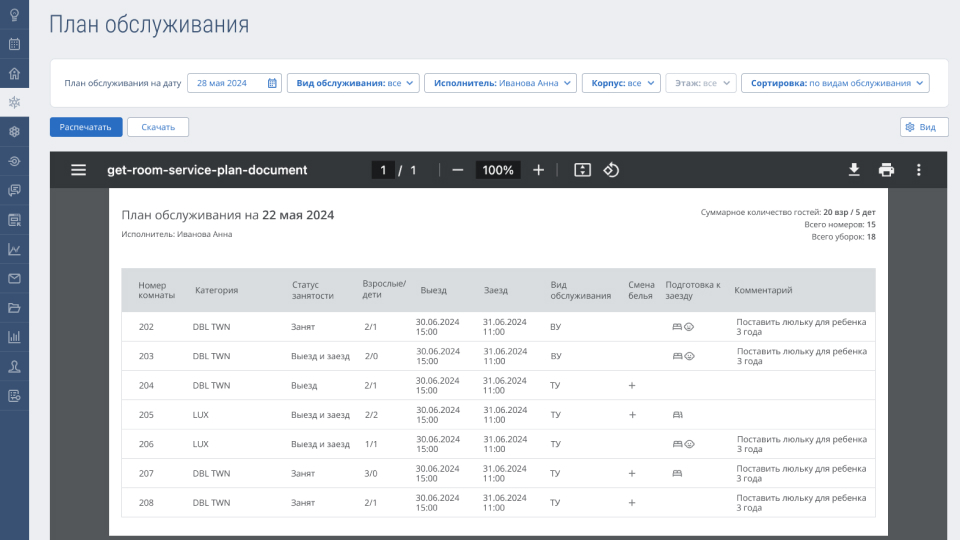Click 'Исполнитель: Иванова Анна' text in document
This screenshot has width=960, height=540.
pos(176,234)
